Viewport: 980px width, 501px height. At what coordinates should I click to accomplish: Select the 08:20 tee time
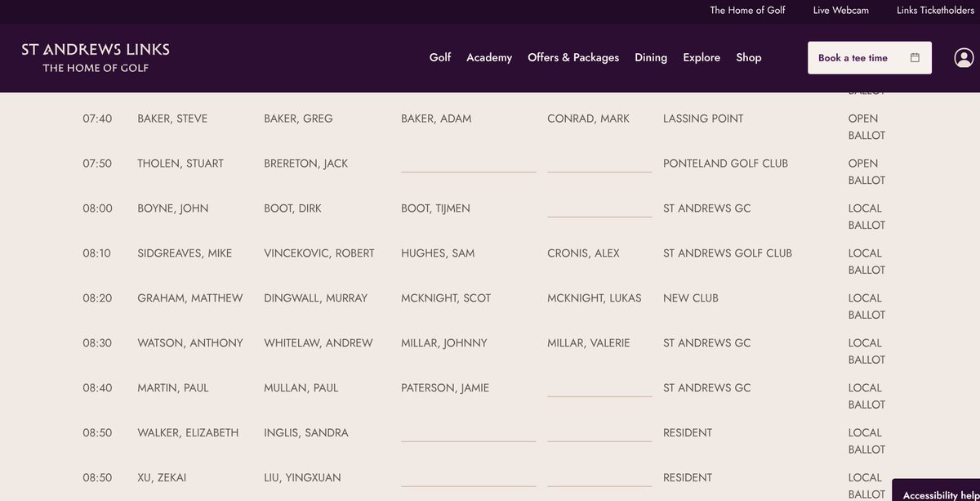97,298
